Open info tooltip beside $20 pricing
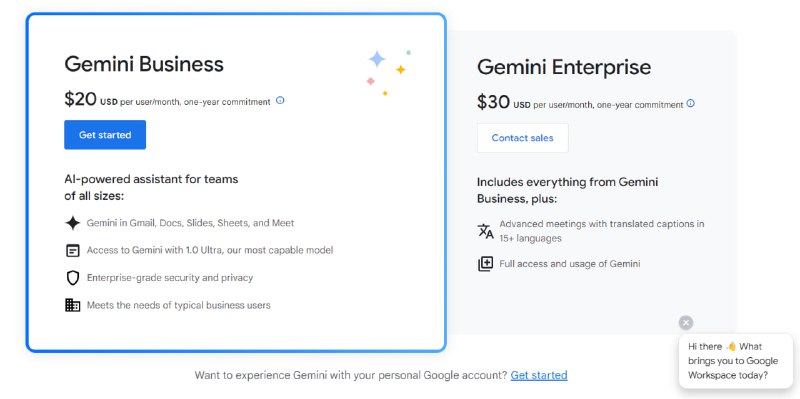 [280, 101]
